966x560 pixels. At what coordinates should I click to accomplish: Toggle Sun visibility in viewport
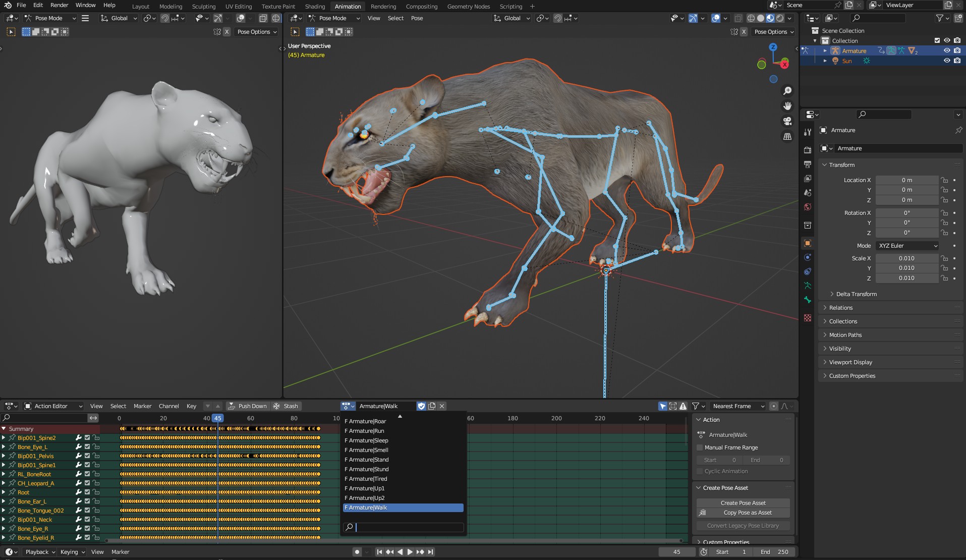click(947, 61)
